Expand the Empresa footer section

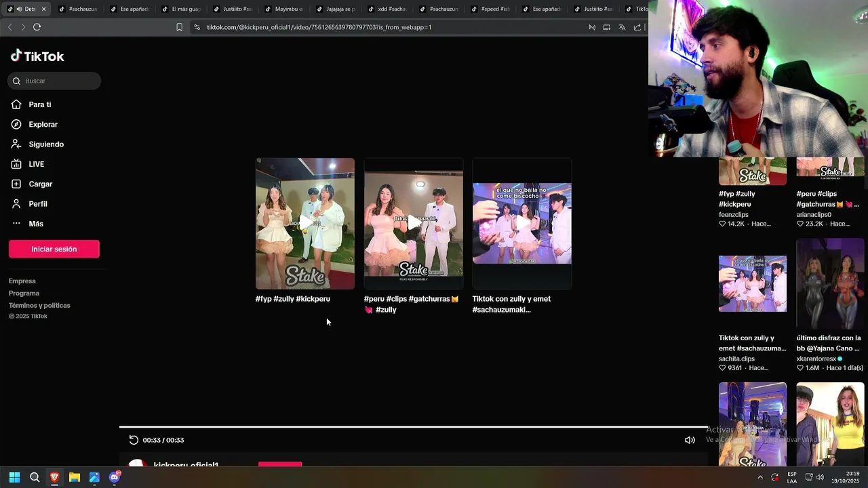coord(22,281)
